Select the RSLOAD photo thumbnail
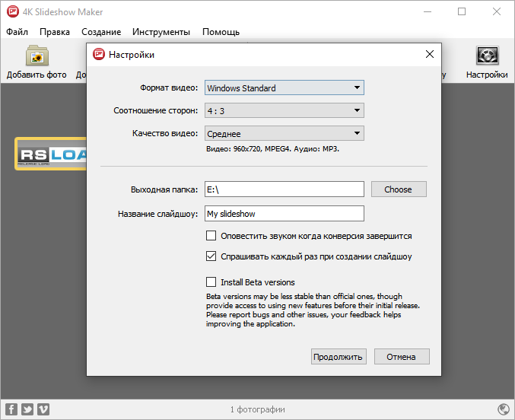Image resolution: width=515 pixels, height=420 pixels. (51, 154)
